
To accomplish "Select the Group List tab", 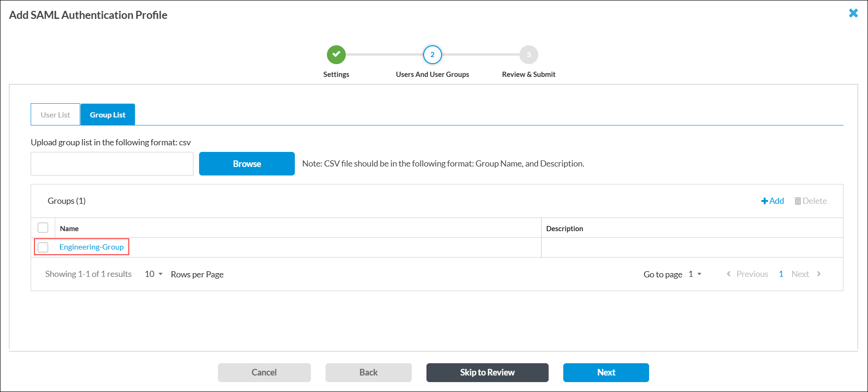I will (x=108, y=115).
